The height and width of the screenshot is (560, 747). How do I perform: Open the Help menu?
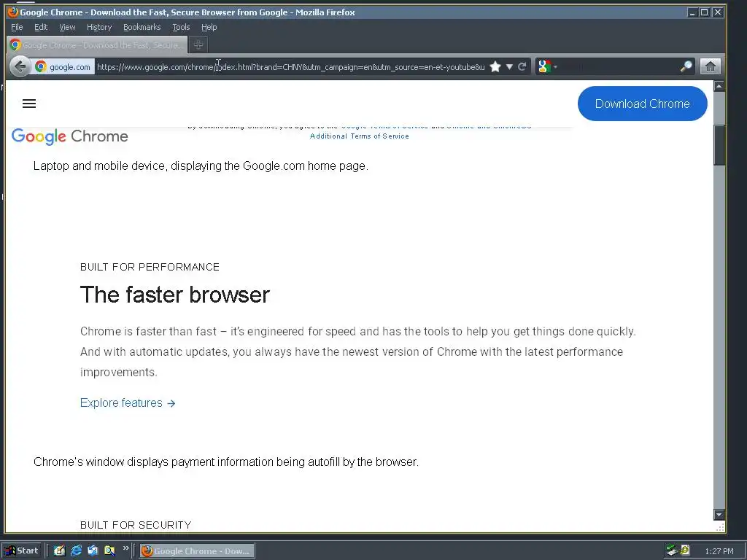coord(209,27)
